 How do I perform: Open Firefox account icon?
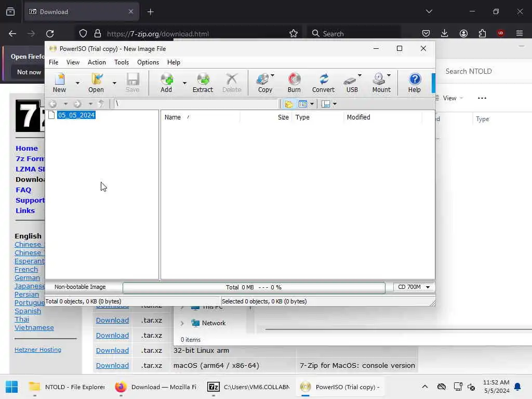463,33
